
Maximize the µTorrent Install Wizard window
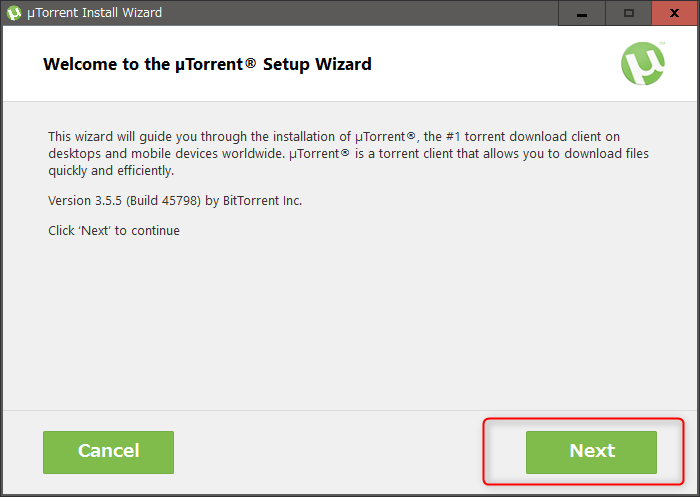[629, 13]
